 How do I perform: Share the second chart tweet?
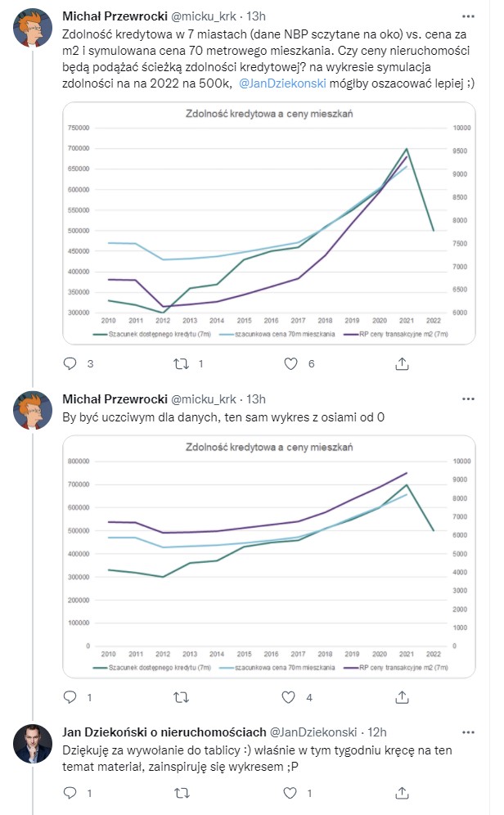(403, 698)
